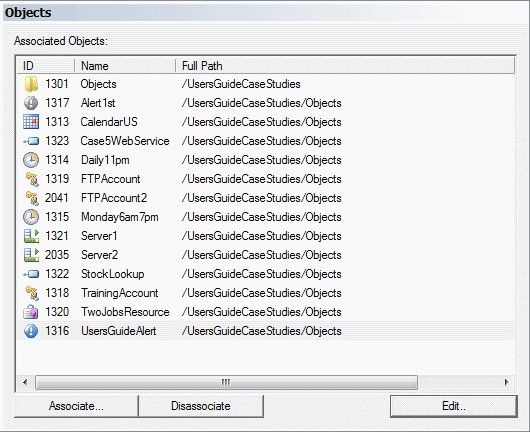Click the horizontal scrollbar left arrow

[x=25, y=382]
